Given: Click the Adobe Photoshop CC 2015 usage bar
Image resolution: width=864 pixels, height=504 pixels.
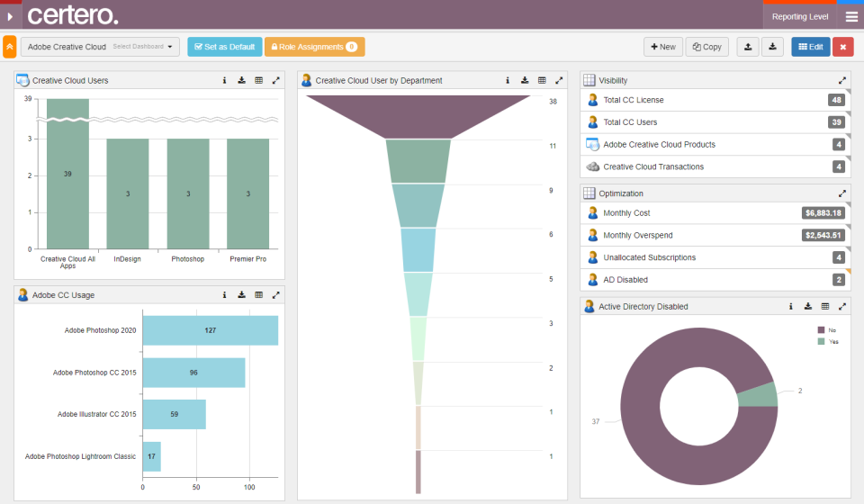Looking at the screenshot, I should coord(194,373).
